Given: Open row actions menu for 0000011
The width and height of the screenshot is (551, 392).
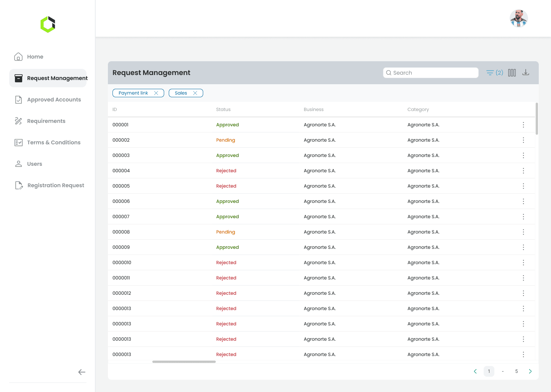Looking at the screenshot, I should click(523, 278).
